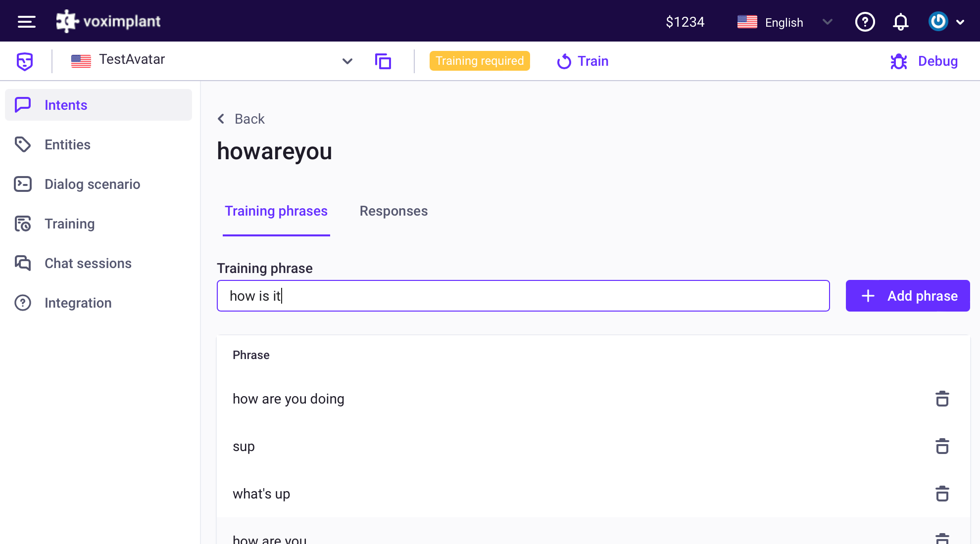Select the Training phrases tab
This screenshot has height=544, width=980.
click(276, 211)
